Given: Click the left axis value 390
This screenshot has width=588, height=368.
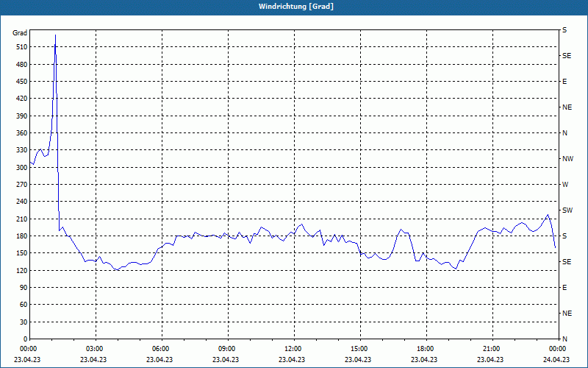Looking at the screenshot, I should [22, 116].
